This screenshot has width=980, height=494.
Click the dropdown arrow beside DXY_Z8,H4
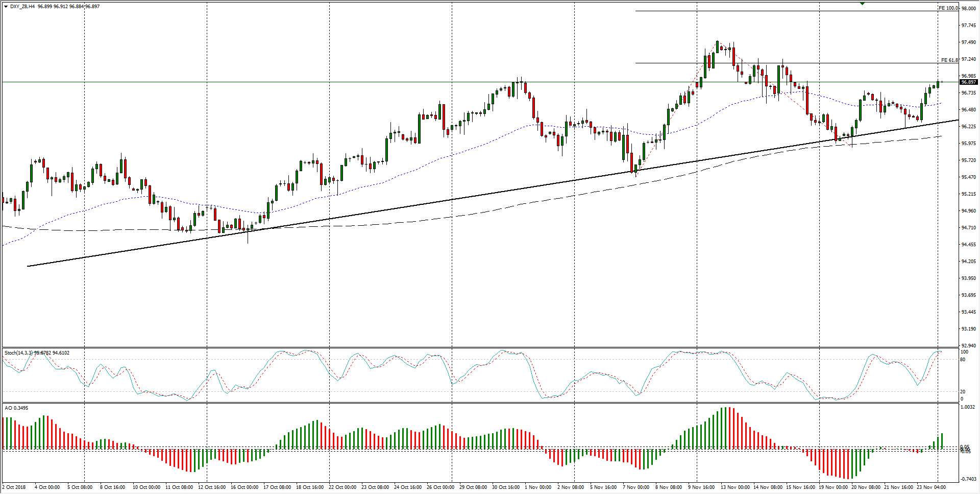click(6, 7)
